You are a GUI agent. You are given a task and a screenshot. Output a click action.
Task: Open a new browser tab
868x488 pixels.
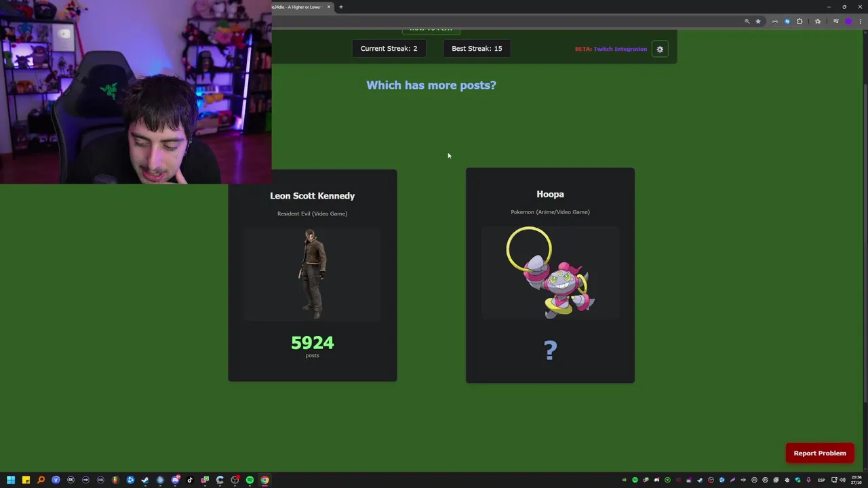point(341,7)
